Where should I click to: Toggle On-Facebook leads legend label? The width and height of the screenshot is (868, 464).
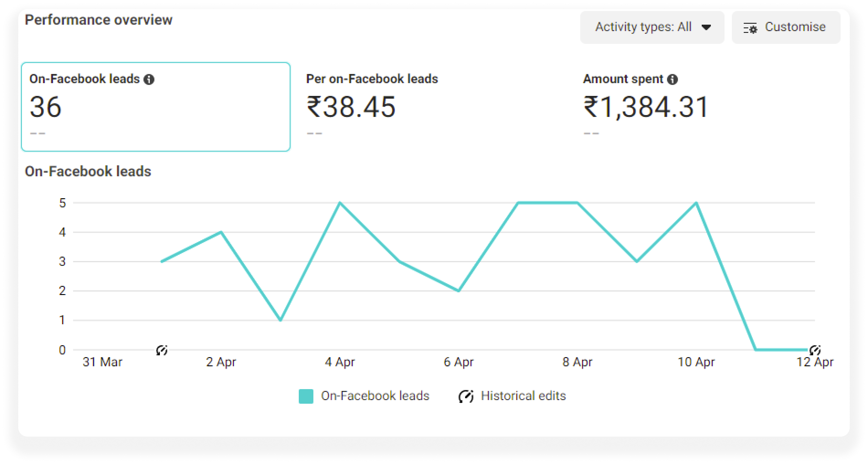(375, 395)
